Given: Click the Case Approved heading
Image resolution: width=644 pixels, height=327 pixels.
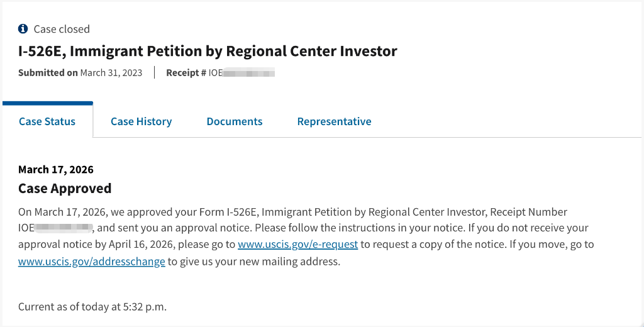Looking at the screenshot, I should coord(65,188).
